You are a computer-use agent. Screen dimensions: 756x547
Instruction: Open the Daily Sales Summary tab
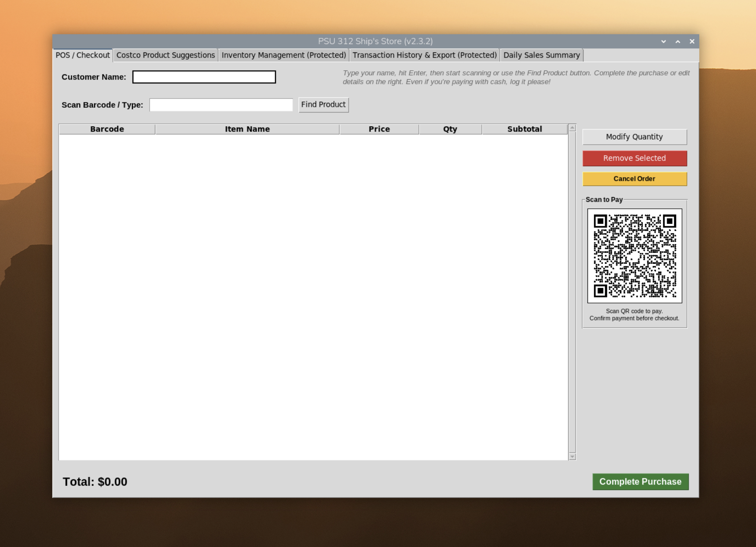(x=542, y=55)
